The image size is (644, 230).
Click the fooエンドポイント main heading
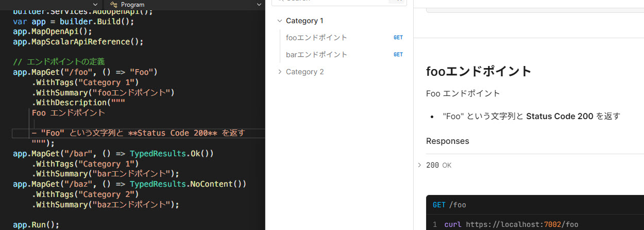tap(479, 71)
